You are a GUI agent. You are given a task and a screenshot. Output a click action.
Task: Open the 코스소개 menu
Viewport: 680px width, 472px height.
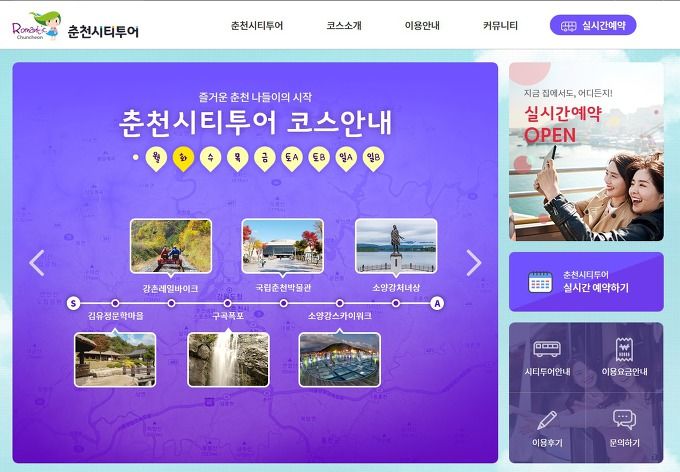pyautogui.click(x=344, y=26)
